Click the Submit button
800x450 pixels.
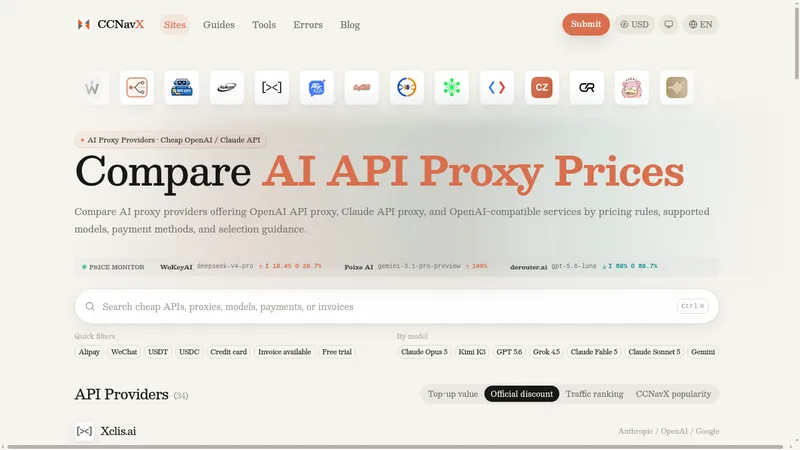[586, 24]
